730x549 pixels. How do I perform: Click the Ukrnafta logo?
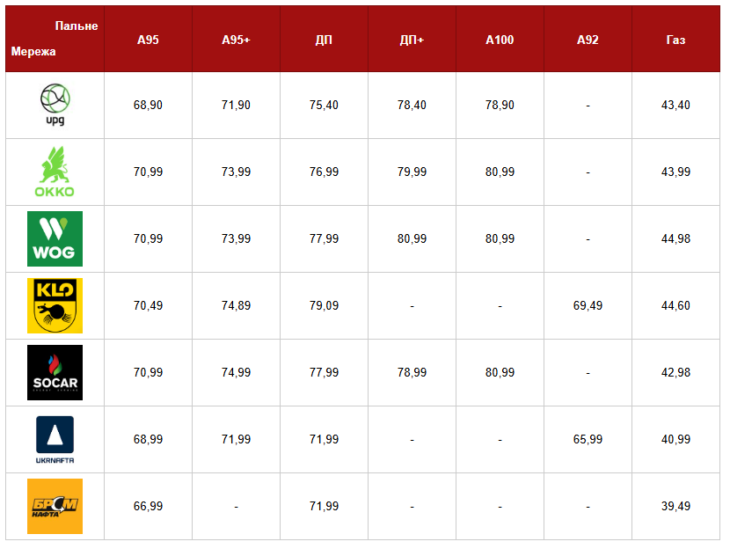coord(55,440)
